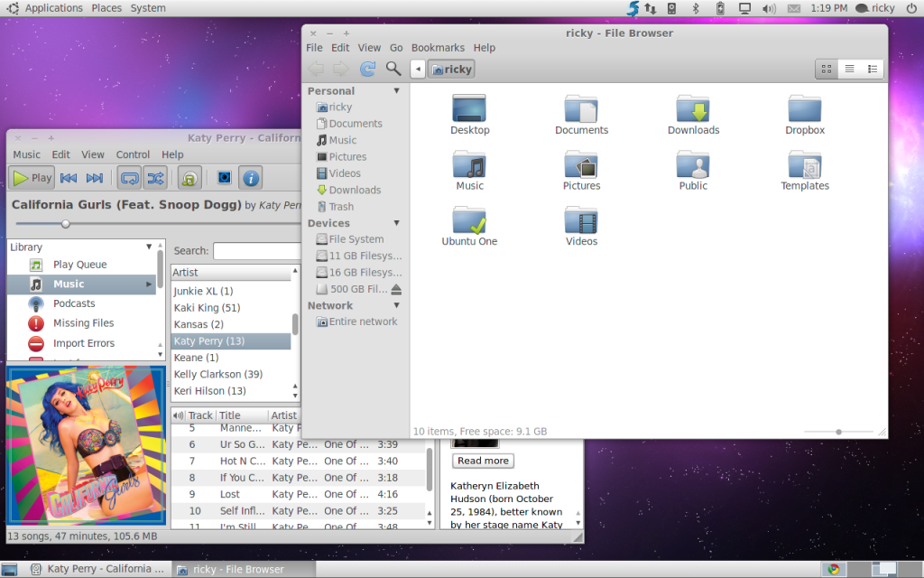Viewport: 924px width, 578px height.
Task: Collapse the Personal section in sidebar
Action: [x=396, y=91]
